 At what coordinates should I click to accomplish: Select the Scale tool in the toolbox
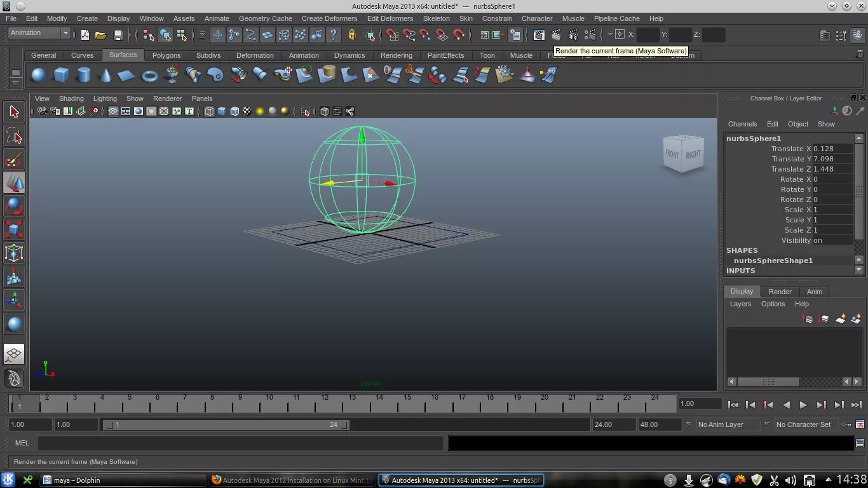14,229
